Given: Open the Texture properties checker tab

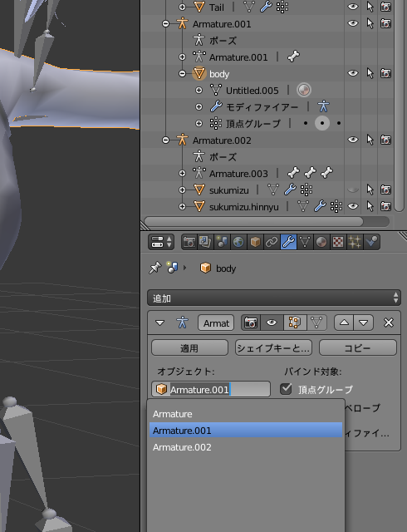Looking at the screenshot, I should pos(338,242).
